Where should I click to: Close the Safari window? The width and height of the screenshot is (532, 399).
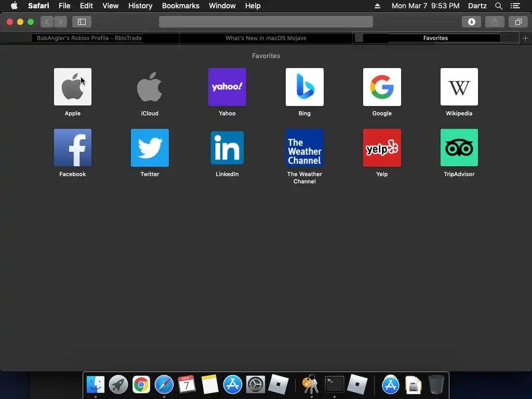(10, 22)
